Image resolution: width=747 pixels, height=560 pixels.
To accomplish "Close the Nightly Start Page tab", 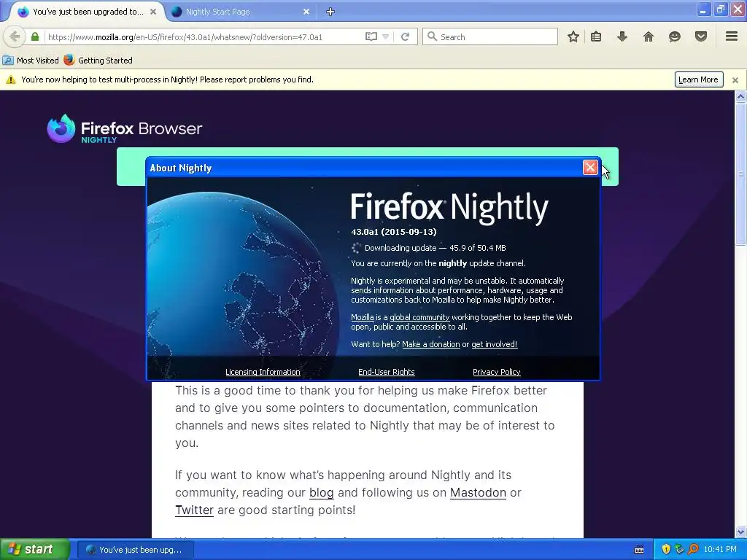I will tap(306, 12).
